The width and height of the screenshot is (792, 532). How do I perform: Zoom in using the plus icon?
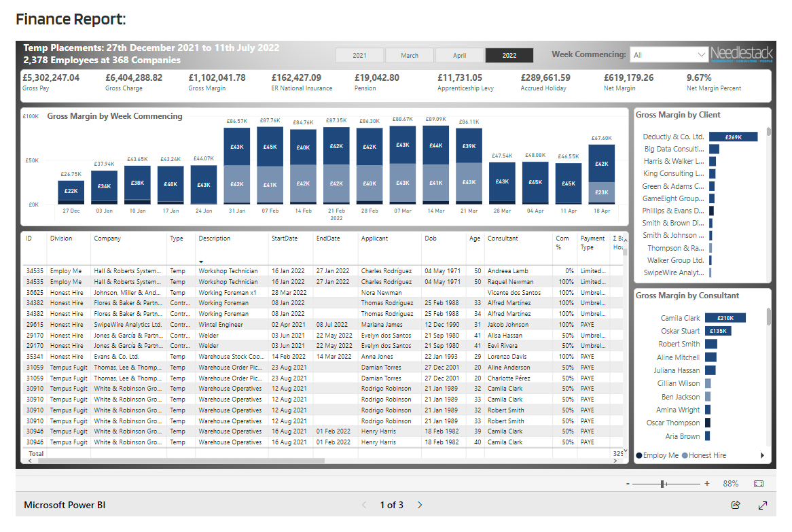click(706, 484)
